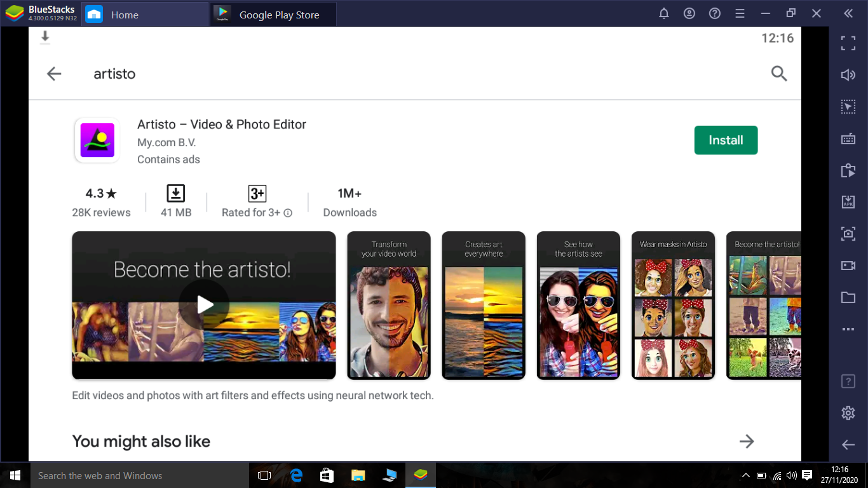The image size is (868, 488).
Task: View the Creates art everywhere screenshot
Action: click(x=484, y=305)
